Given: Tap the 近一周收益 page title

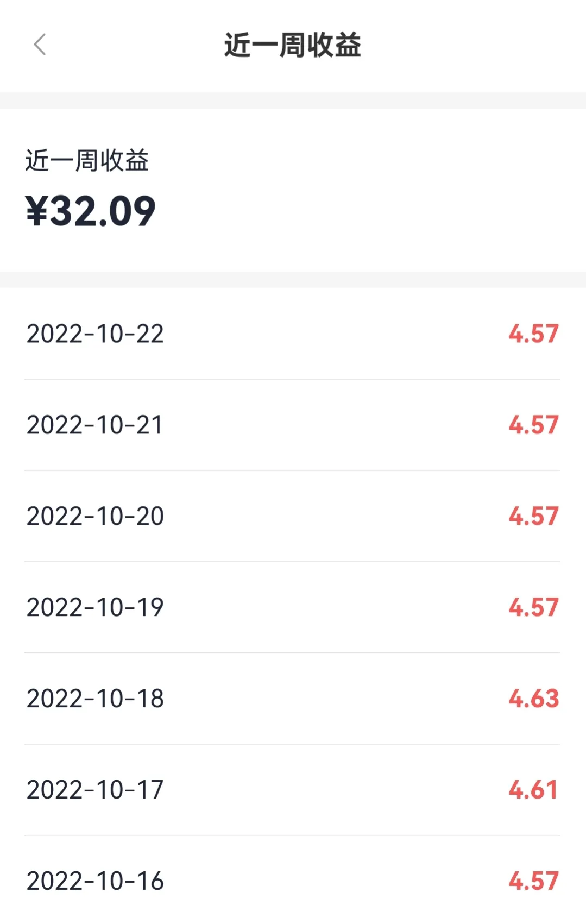Looking at the screenshot, I should click(x=293, y=45).
